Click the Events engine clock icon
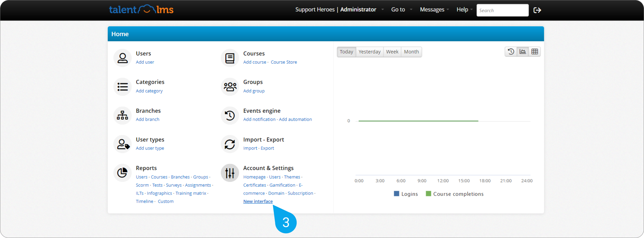 230,115
